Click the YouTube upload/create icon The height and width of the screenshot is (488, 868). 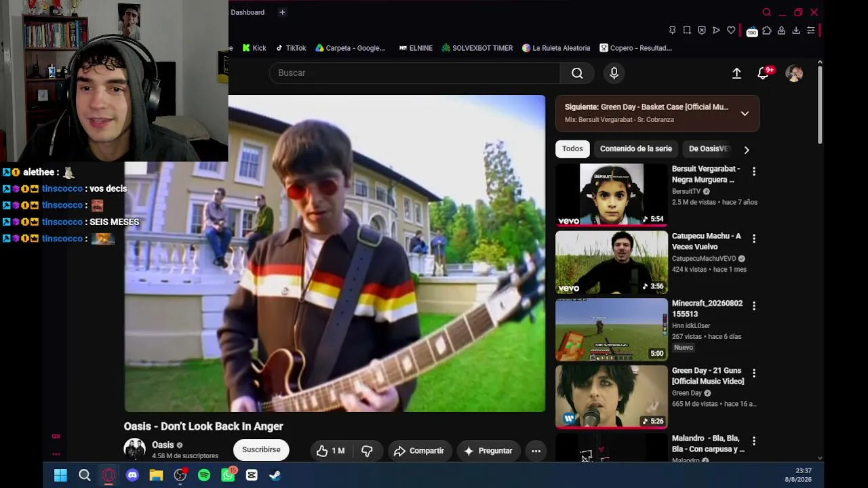736,73
